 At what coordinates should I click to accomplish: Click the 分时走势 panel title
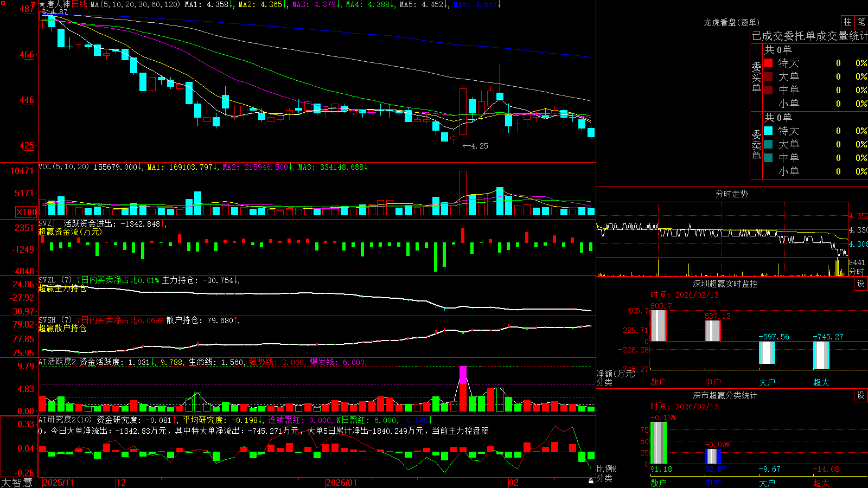coord(731,194)
